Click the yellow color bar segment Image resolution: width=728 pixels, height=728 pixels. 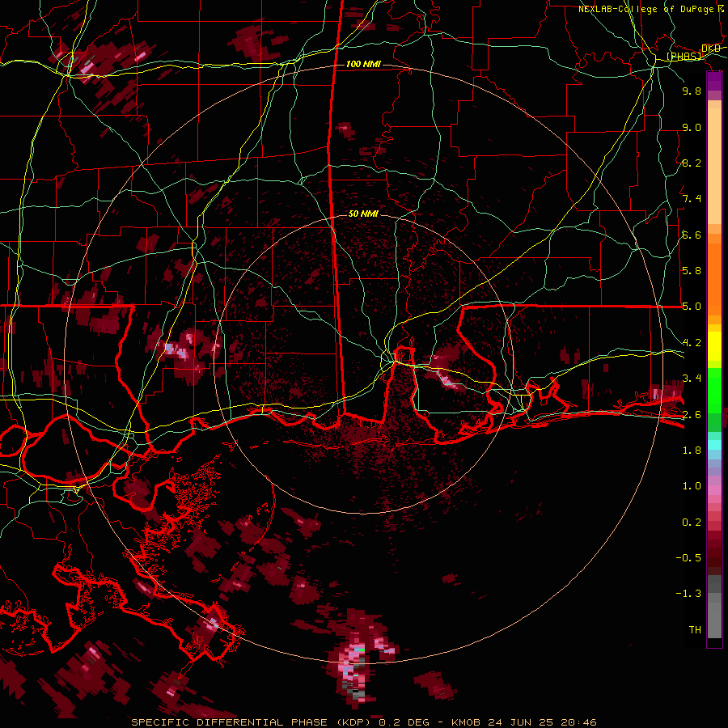click(714, 346)
